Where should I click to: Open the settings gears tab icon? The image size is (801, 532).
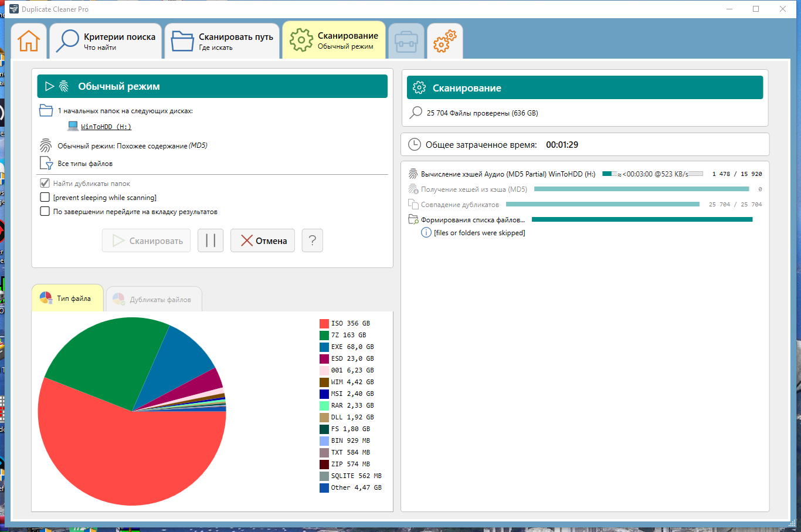coord(444,41)
